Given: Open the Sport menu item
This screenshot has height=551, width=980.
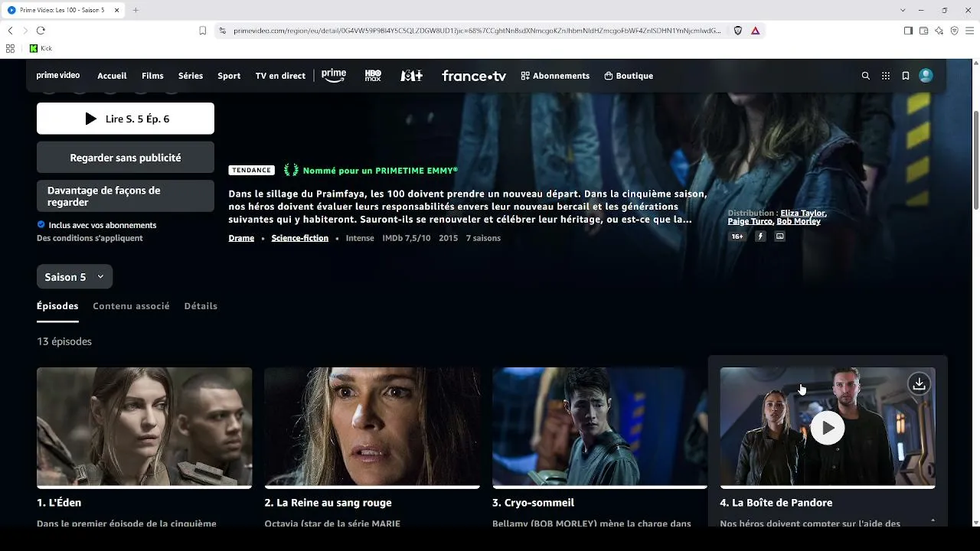Looking at the screenshot, I should 229,76.
